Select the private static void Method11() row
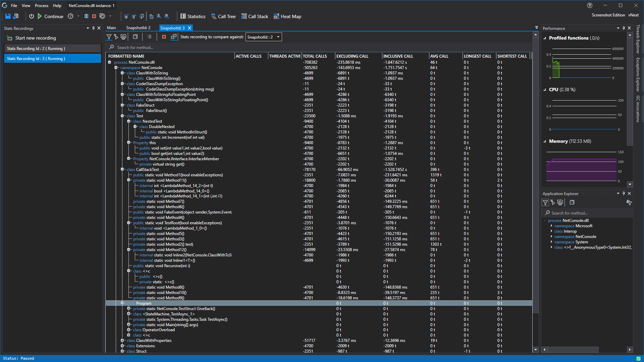Image resolution: width=644 pixels, height=362 pixels. coord(319,180)
